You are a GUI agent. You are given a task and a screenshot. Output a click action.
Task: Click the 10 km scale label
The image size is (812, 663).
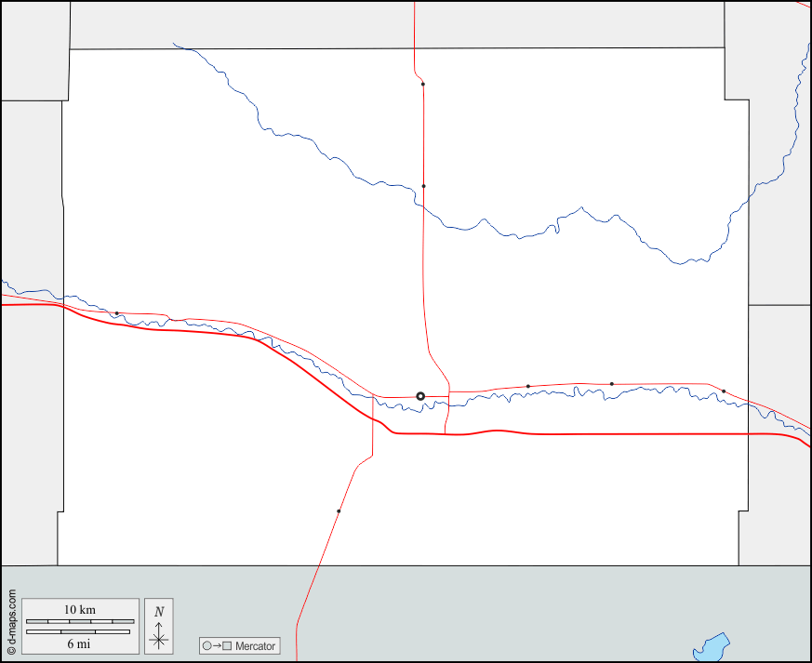point(79,609)
